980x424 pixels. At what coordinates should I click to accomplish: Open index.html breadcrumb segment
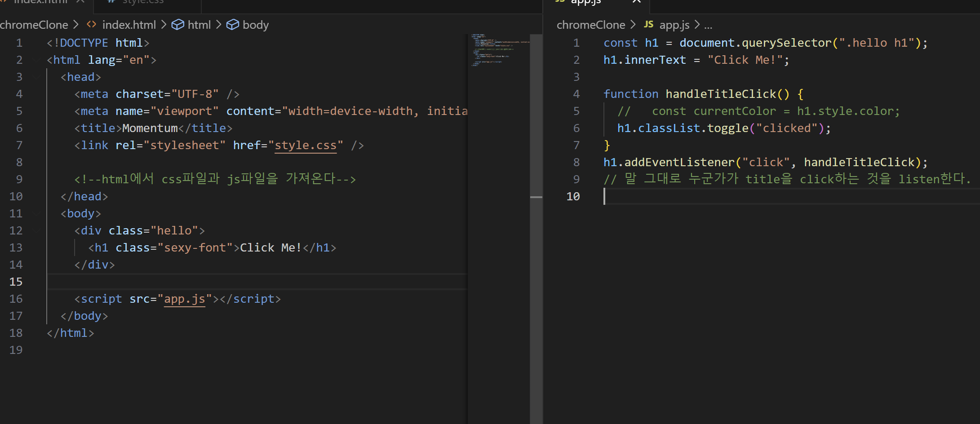tap(129, 25)
